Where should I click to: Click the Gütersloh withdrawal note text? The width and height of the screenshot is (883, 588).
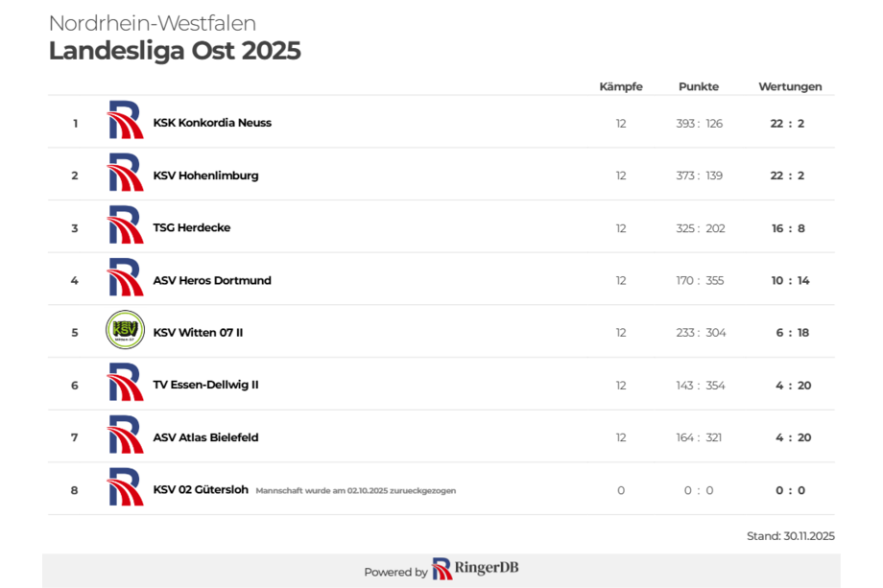pos(355,490)
